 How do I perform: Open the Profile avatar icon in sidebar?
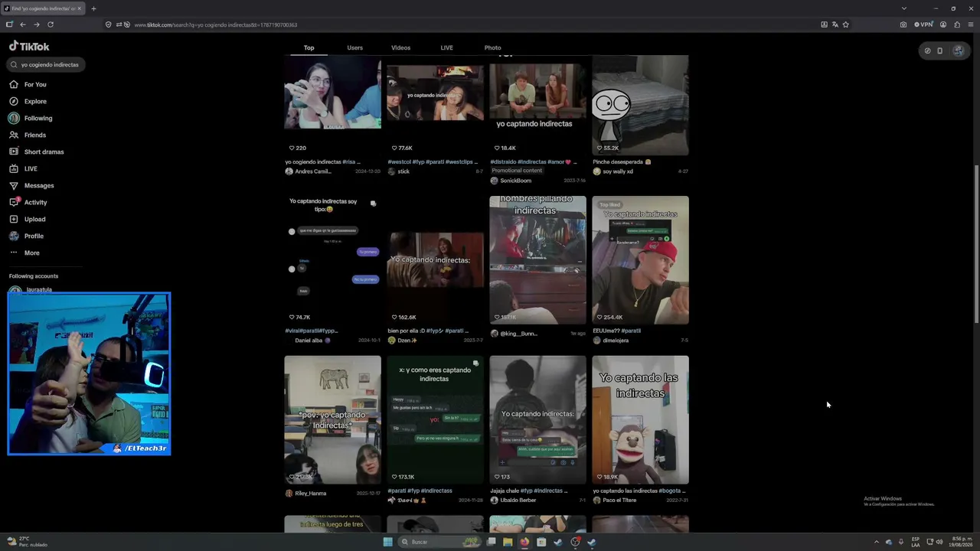click(x=14, y=236)
